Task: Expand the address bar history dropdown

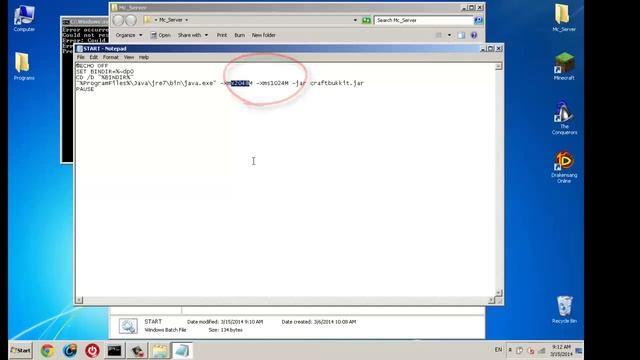Action: pos(355,20)
